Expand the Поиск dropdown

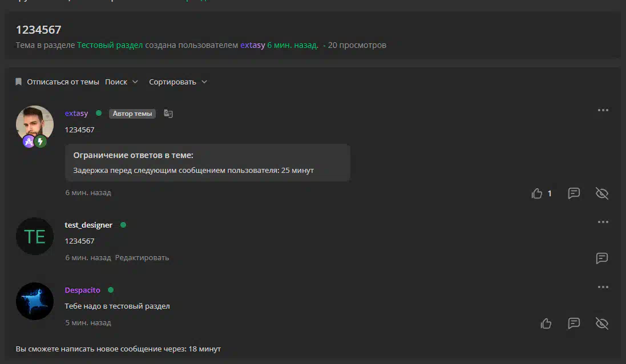(122, 82)
